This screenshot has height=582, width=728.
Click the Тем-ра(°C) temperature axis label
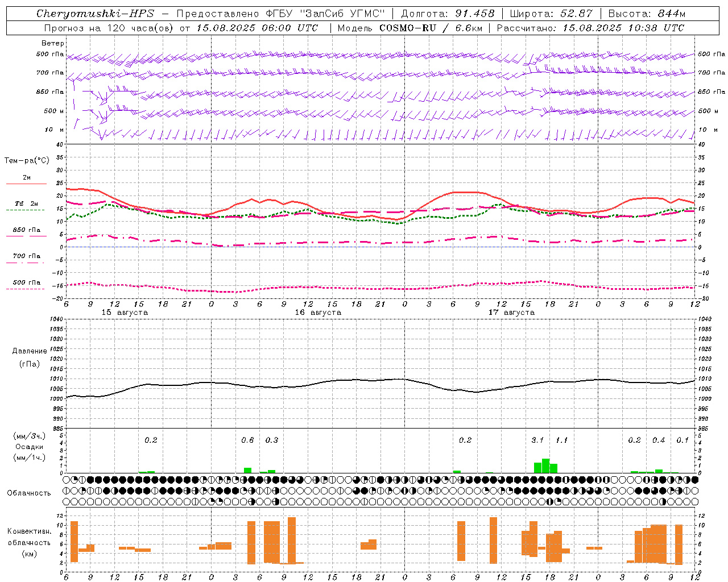27,161
